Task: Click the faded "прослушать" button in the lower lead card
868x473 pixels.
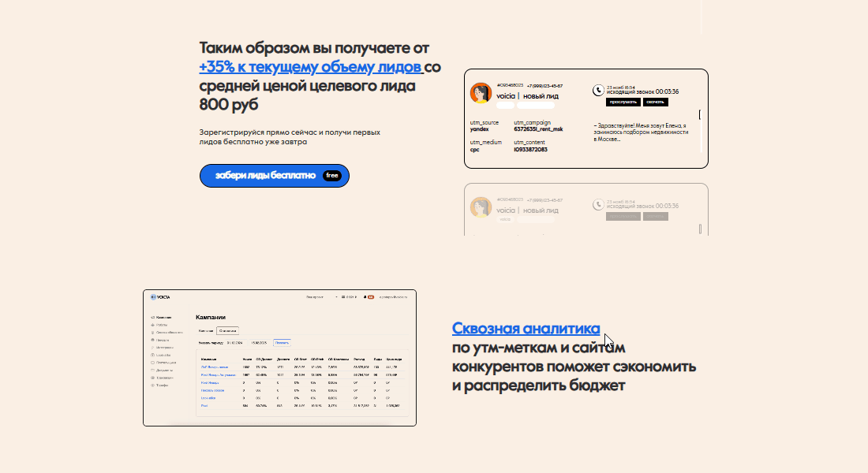Action: pyautogui.click(x=623, y=217)
